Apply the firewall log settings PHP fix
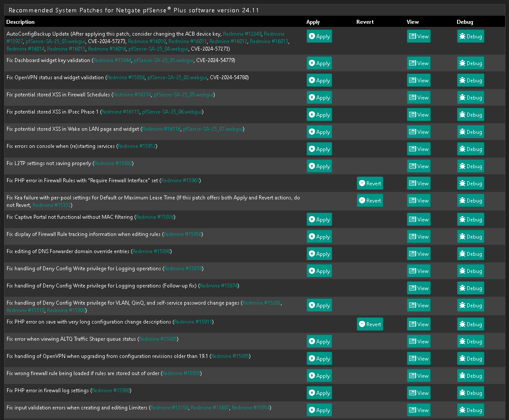The height and width of the screenshot is (420, 509). (319, 393)
